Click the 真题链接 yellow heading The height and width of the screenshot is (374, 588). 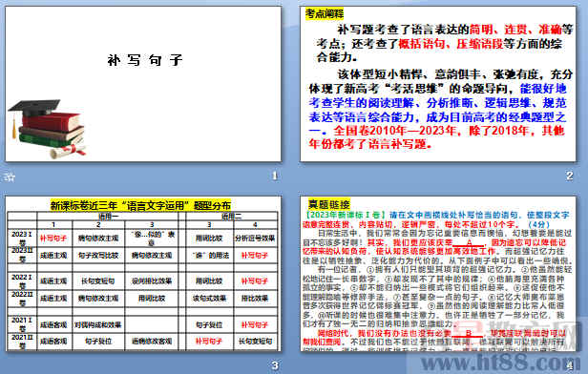[x=329, y=204]
